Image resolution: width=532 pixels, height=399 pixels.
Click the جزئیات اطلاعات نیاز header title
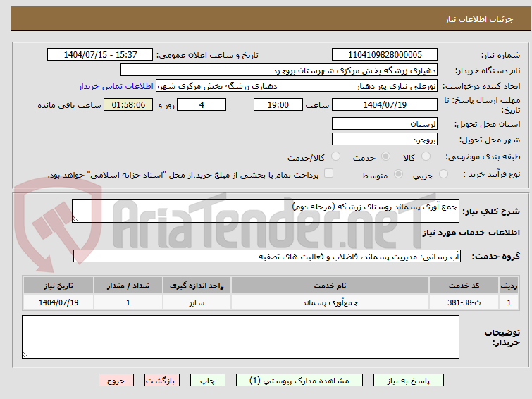(x=479, y=19)
